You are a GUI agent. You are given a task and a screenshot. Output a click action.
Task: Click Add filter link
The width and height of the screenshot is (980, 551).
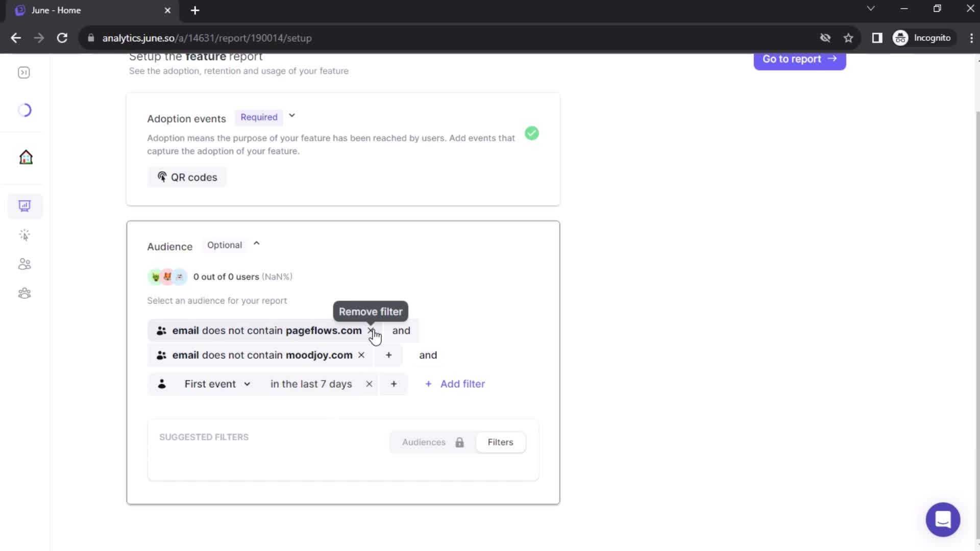(x=456, y=384)
